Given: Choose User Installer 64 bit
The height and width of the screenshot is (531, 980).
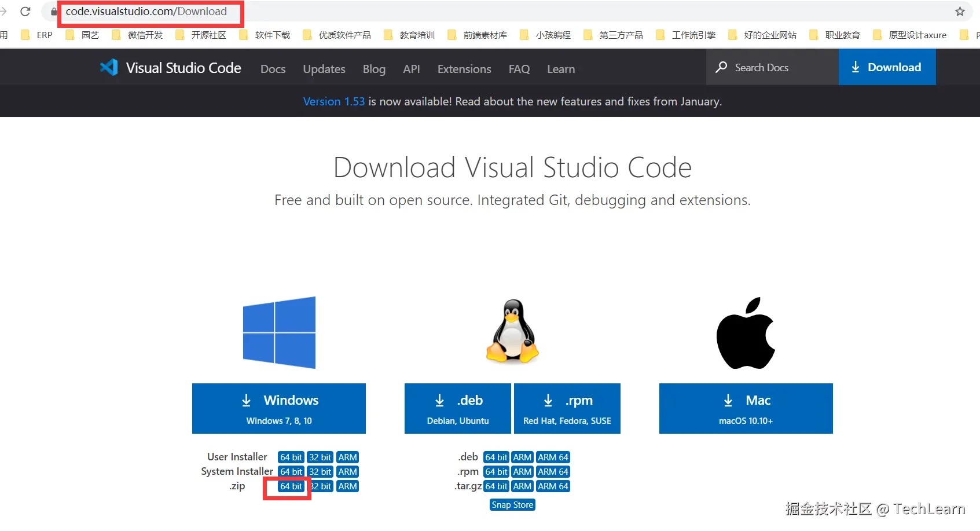Looking at the screenshot, I should click(291, 457).
